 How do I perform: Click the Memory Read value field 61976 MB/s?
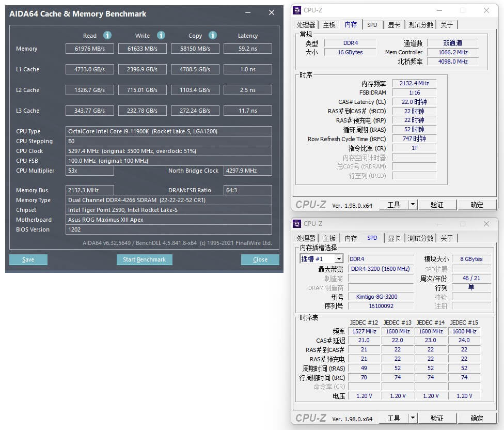click(90, 49)
